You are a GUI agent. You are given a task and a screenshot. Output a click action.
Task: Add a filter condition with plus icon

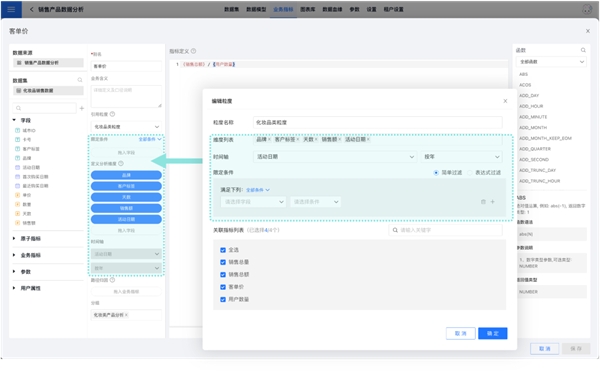pos(492,202)
